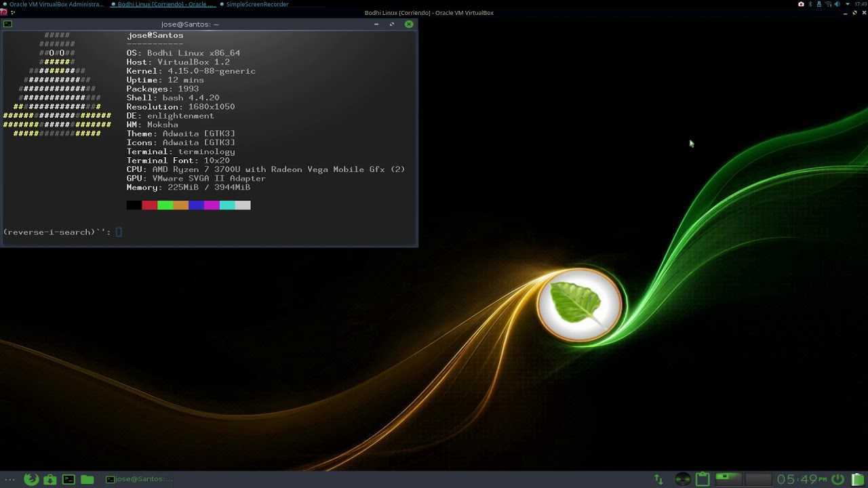Image resolution: width=868 pixels, height=488 pixels.
Task: Click the host panel clock 17:49
Action: click(x=859, y=4)
